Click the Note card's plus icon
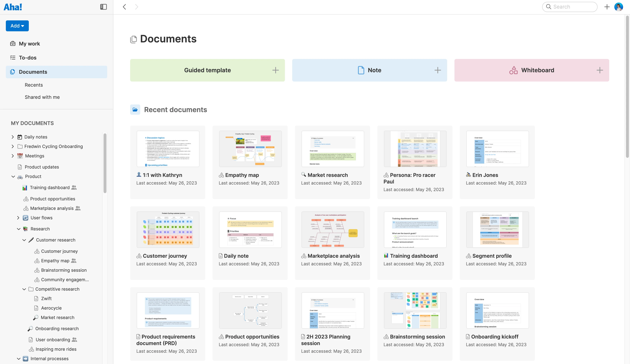The height and width of the screenshot is (364, 630). [437, 70]
